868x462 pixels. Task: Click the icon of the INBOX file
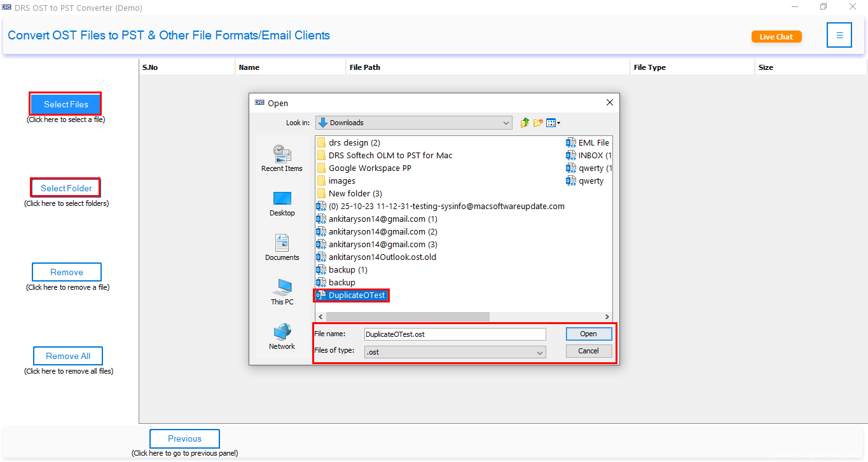[571, 156]
